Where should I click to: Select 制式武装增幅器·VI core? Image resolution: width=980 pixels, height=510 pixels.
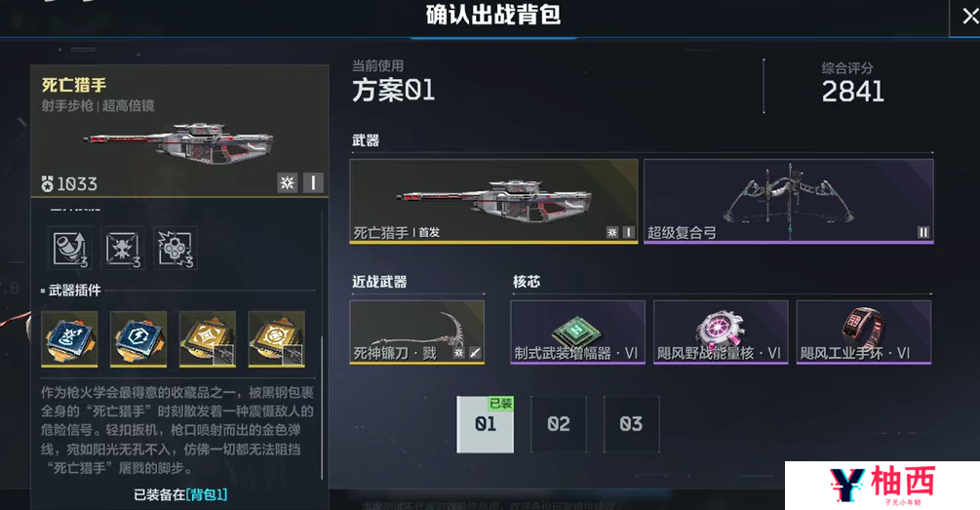[x=577, y=333]
